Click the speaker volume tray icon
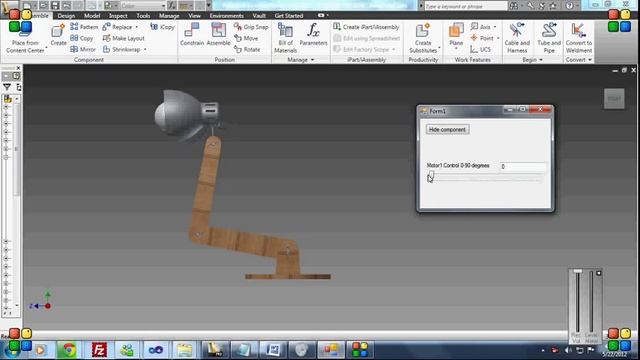Viewport: 640px width, 360px height. [568, 350]
